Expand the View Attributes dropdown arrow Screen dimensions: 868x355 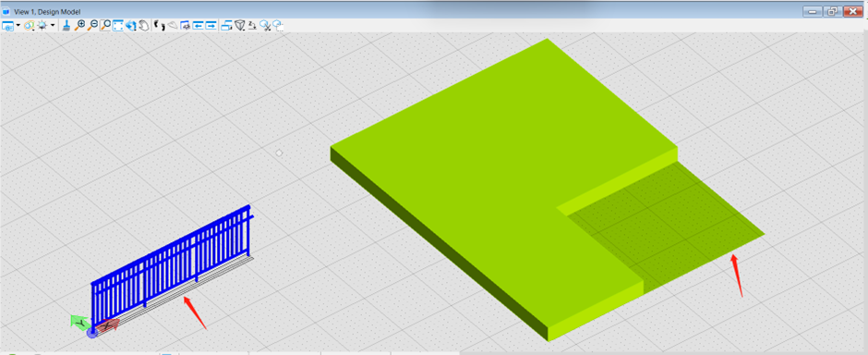[x=18, y=25]
